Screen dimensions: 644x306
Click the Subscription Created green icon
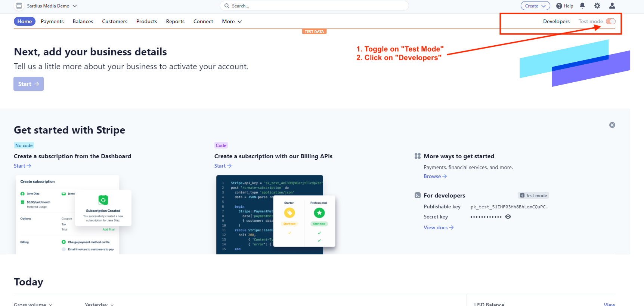103,200
